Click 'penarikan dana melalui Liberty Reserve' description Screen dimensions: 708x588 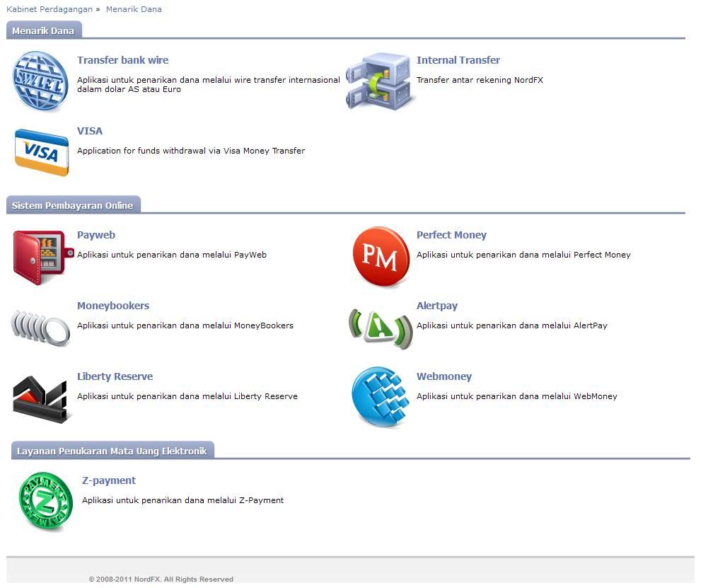click(x=187, y=396)
